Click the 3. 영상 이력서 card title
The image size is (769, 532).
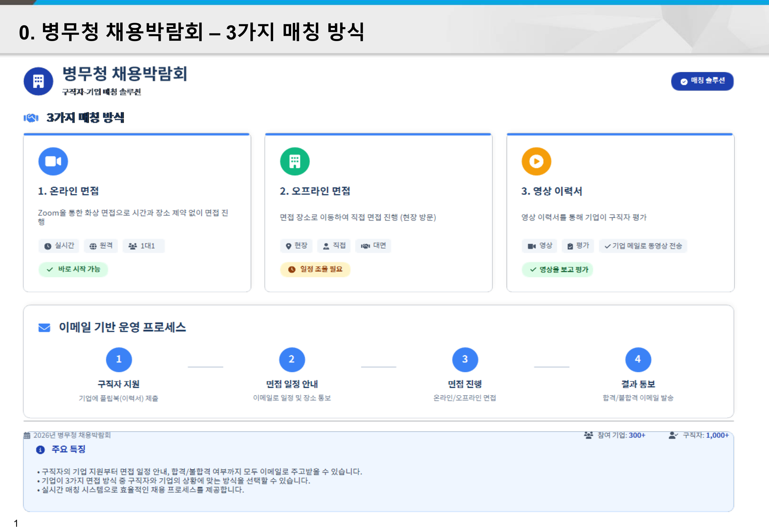pyautogui.click(x=551, y=191)
